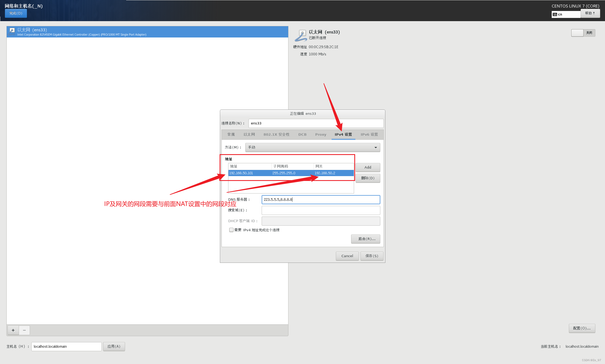The width and height of the screenshot is (605, 364).
Task: Click 删除(D) to delete the selected address
Action: tap(368, 178)
